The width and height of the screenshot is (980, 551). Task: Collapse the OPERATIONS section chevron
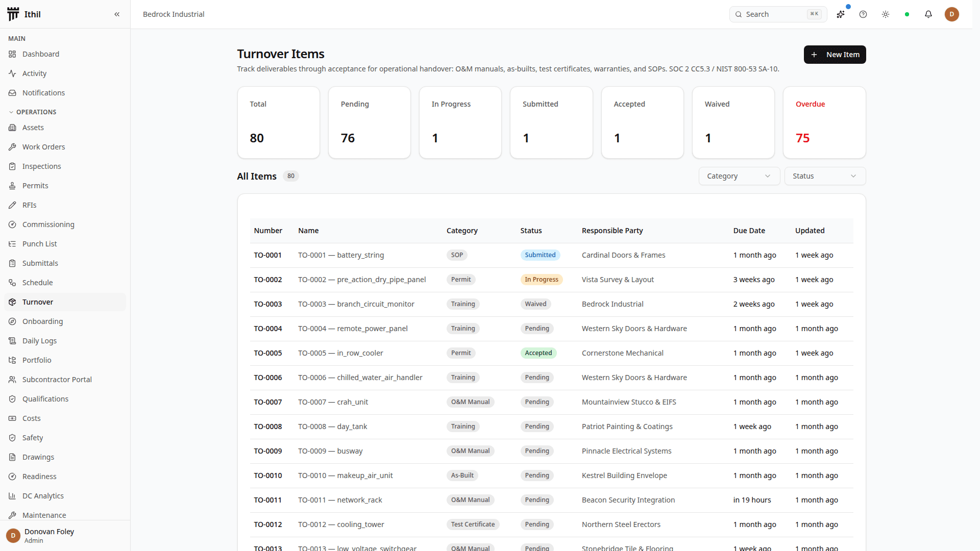click(11, 112)
